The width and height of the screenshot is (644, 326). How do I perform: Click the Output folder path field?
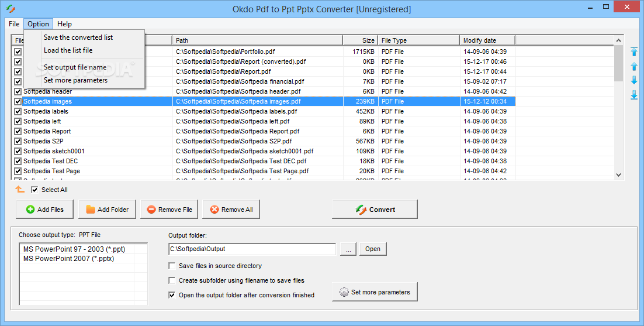coord(252,249)
